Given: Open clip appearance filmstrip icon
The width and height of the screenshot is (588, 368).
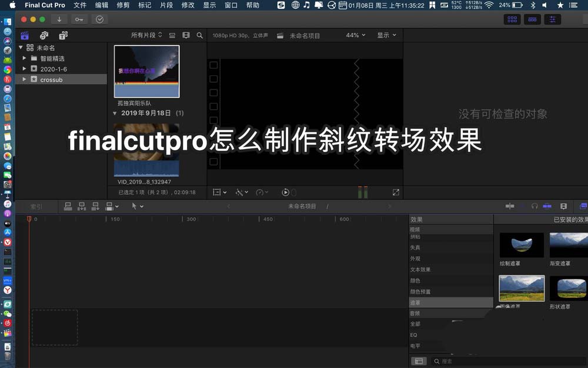Looking at the screenshot, I should point(186,35).
